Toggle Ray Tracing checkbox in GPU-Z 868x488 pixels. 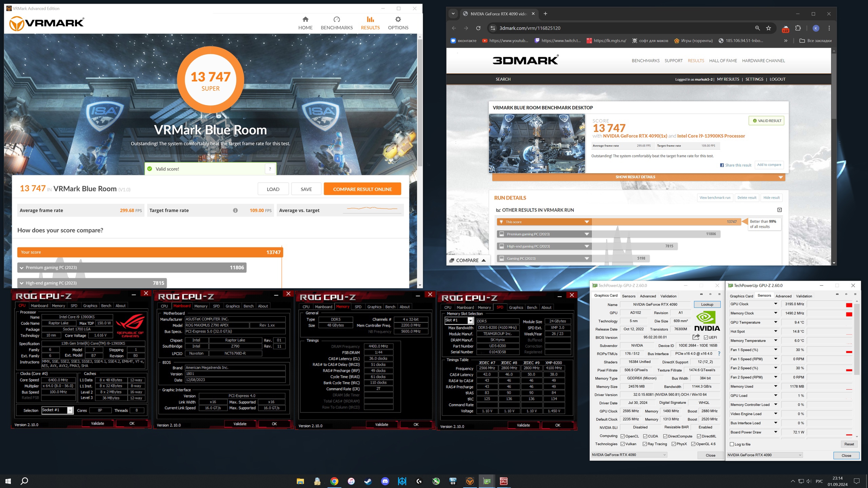click(x=645, y=444)
